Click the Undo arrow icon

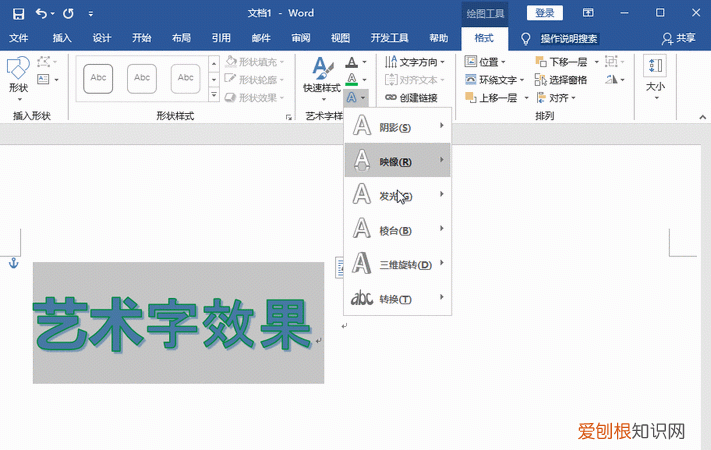click(x=41, y=14)
